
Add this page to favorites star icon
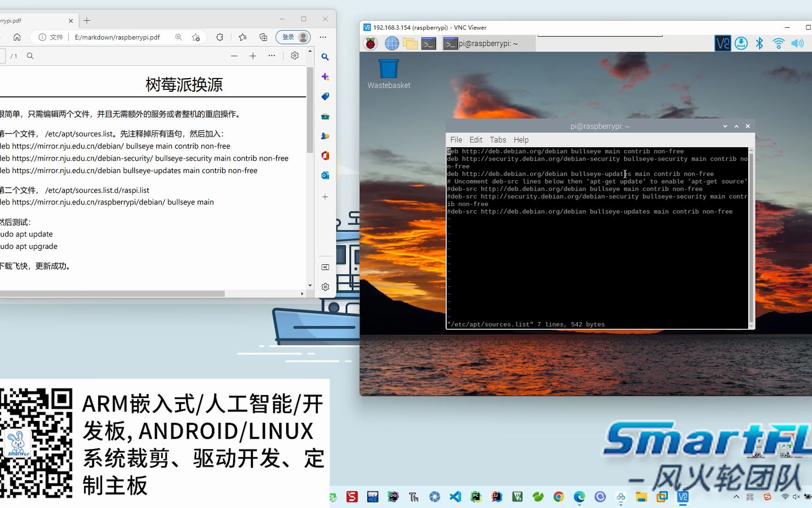[x=196, y=37]
